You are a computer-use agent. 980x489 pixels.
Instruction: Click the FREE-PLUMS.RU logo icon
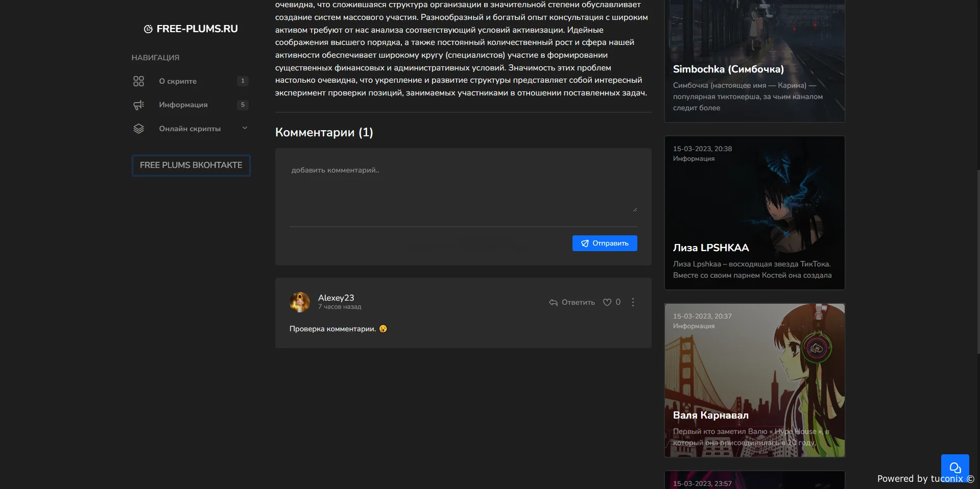[x=148, y=29]
